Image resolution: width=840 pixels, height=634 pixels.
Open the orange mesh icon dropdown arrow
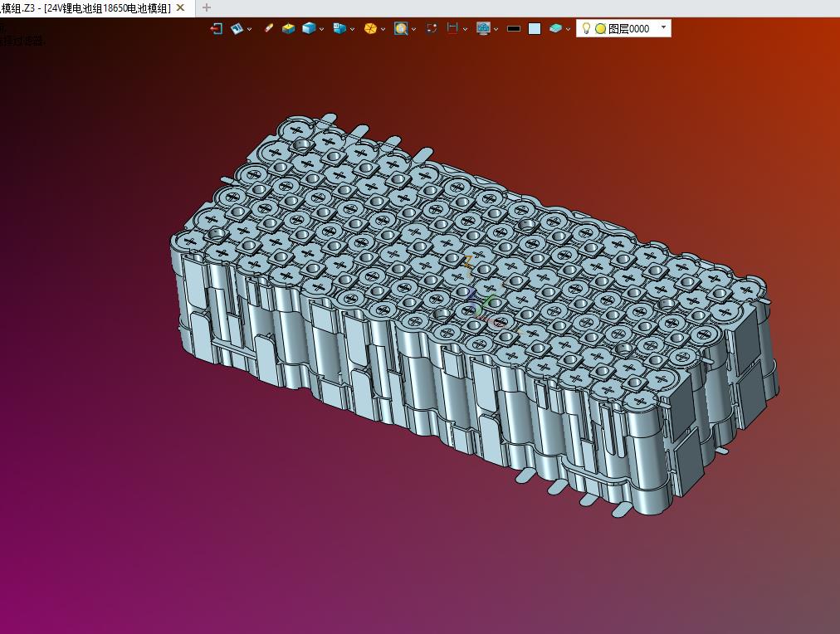click(x=383, y=29)
